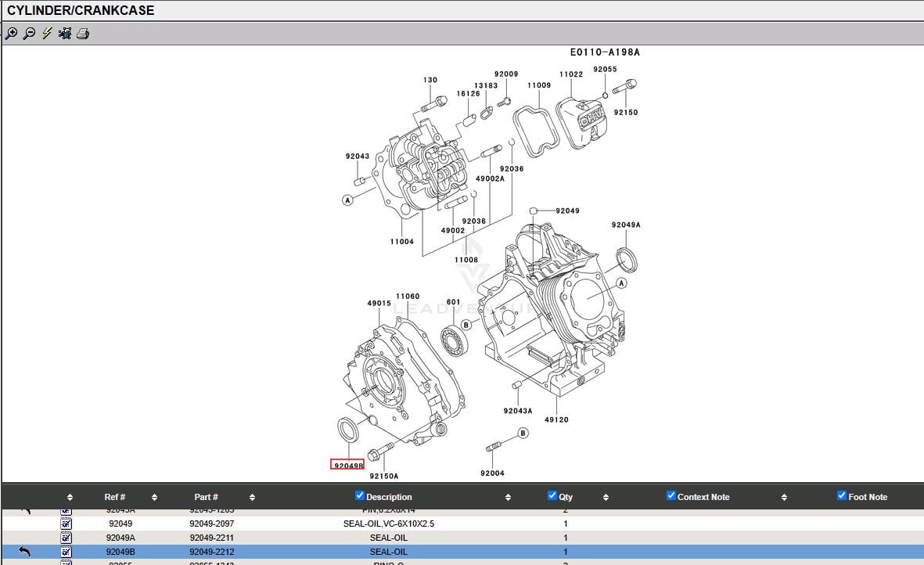The width and height of the screenshot is (924, 565).
Task: Click the lightning bolt toolbar icon
Action: (x=47, y=34)
